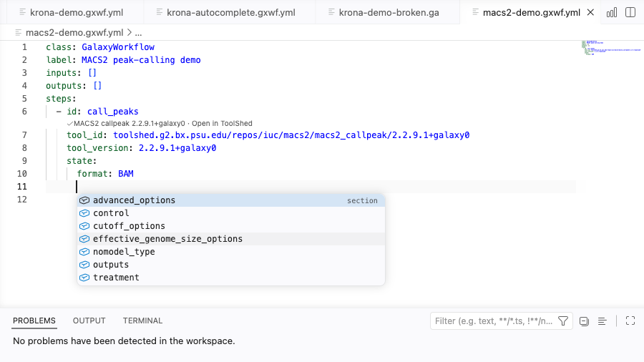
Task: Open the TERMINAL panel tab
Action: coord(142,321)
